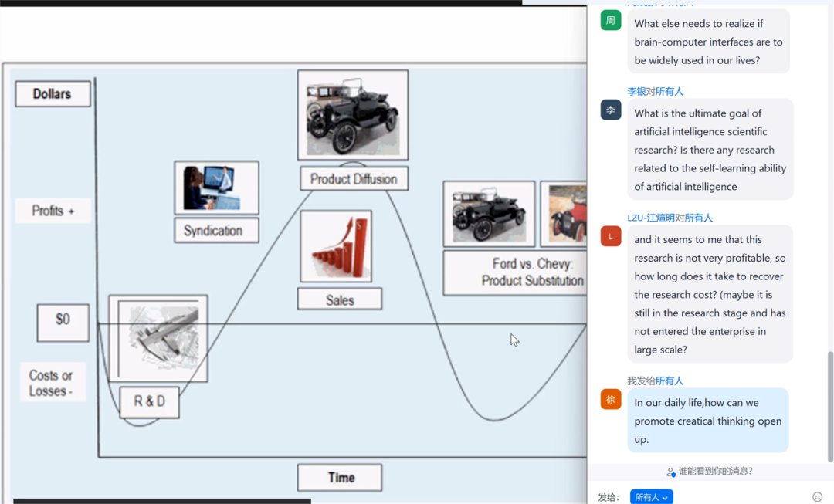Viewport: 834px width, 504px height.
Task: Click 谁能看到你的消息? link
Action: tap(715, 472)
